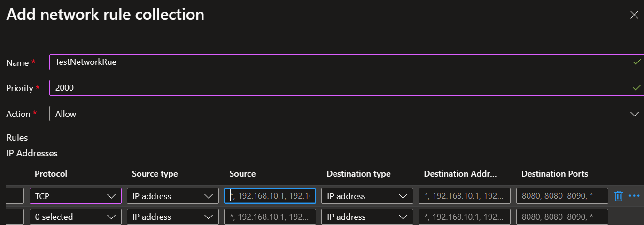Click first row Destination Ports field
This screenshot has height=225, width=644.
pyautogui.click(x=562, y=196)
